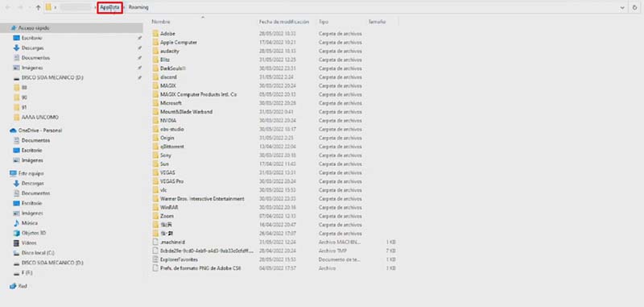This screenshot has height=307, width=644.
Task: Open Objetos 3D in sidebar
Action: pos(34,233)
